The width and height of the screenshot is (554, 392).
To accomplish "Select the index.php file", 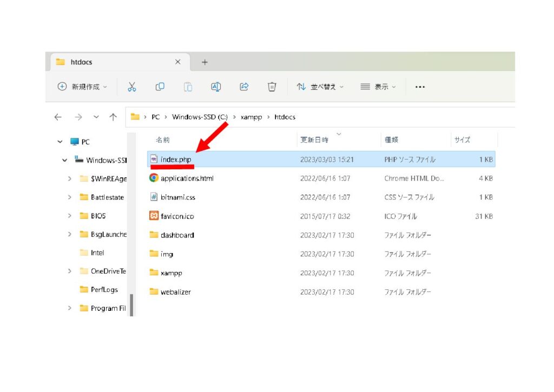I will coord(176,160).
